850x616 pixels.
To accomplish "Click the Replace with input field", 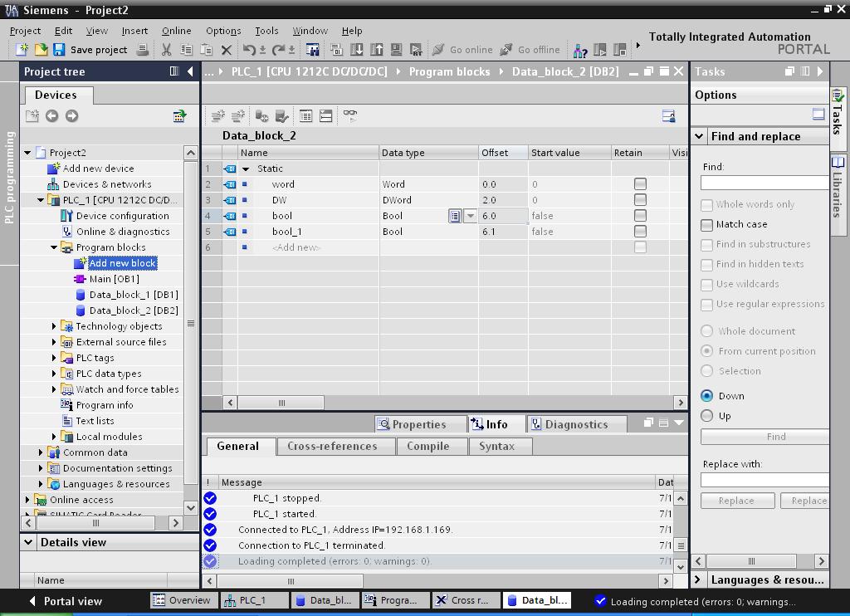I will point(765,480).
